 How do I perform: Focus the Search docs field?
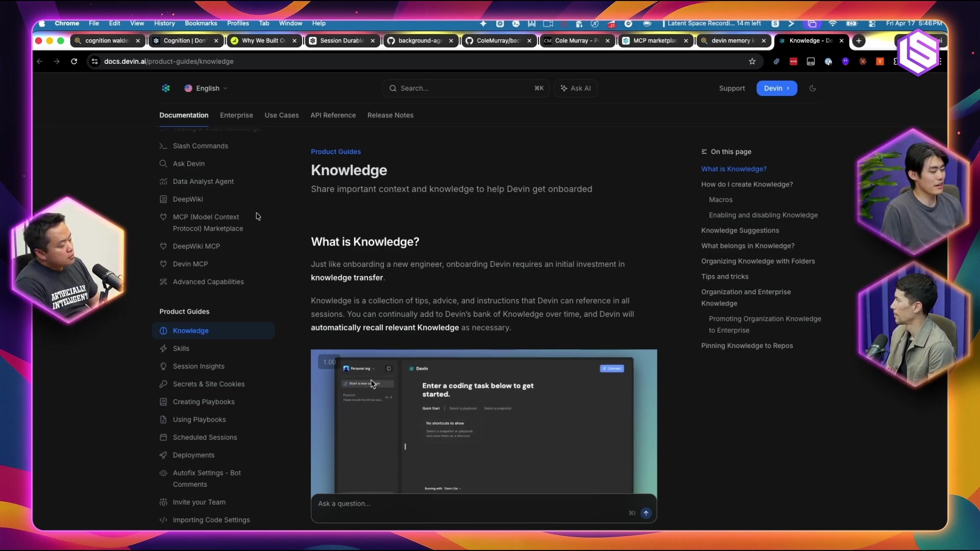(x=465, y=88)
